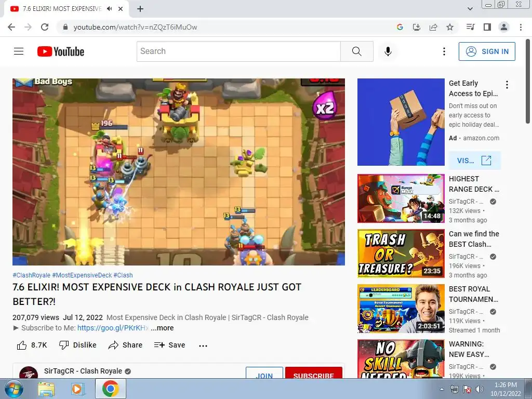Viewport: 532px width, 399px height.
Task: Click the Dislike thumbs-down button
Action: (x=78, y=345)
